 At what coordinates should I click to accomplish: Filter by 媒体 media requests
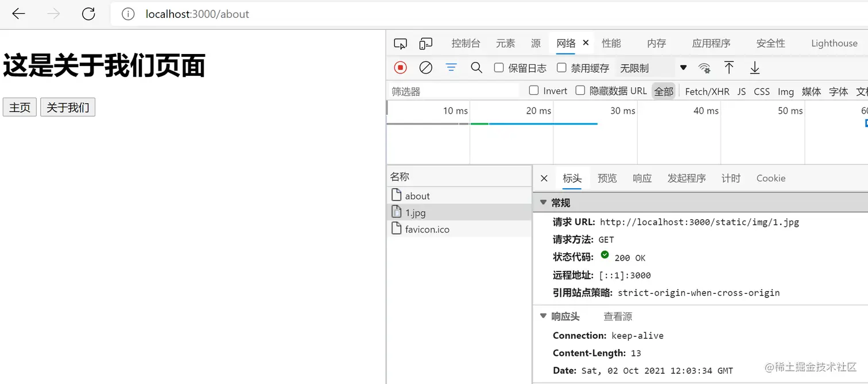coord(811,91)
